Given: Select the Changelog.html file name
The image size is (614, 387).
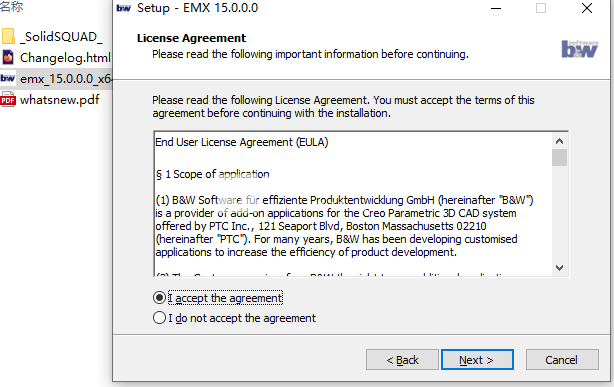Looking at the screenshot, I should coord(65,58).
